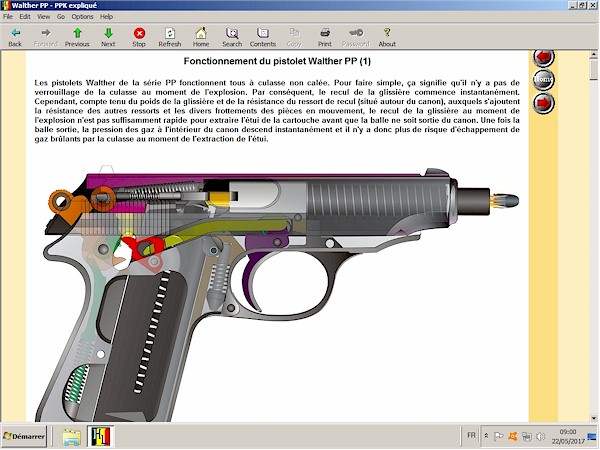The image size is (600, 450).
Task: Click the round red right-arrow page button
Action: tap(543, 103)
